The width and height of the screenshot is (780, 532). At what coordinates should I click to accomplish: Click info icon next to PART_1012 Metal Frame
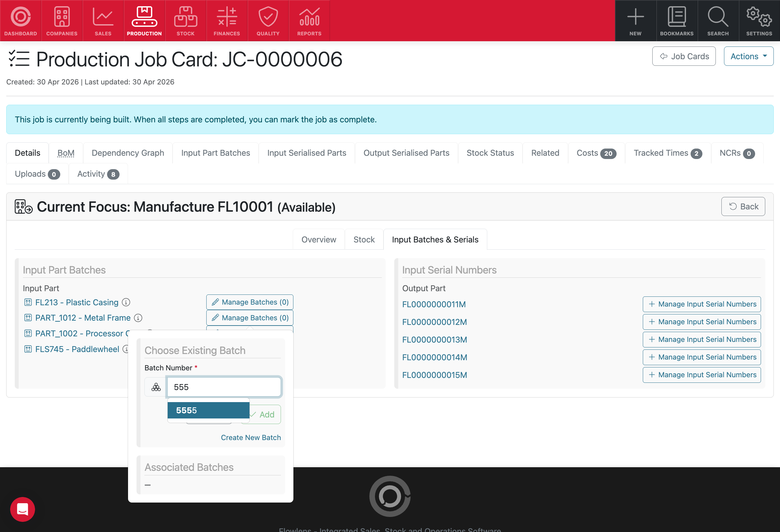(138, 318)
